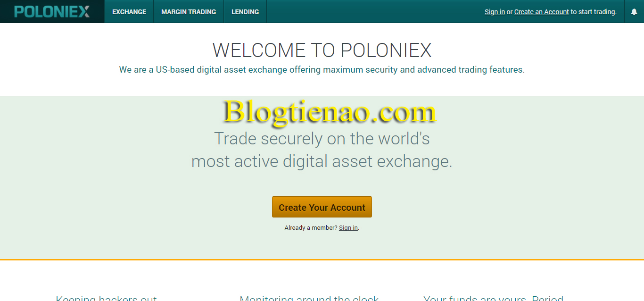
Task: Click 'most active digital asset exchange.' text
Action: tap(322, 162)
